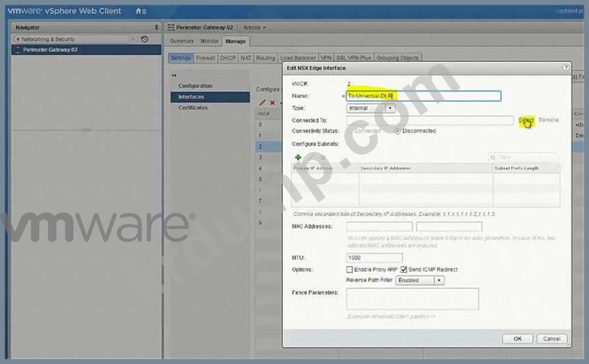Select vNIC row 4
Viewport: 589px width, 364px height.
coord(268,169)
